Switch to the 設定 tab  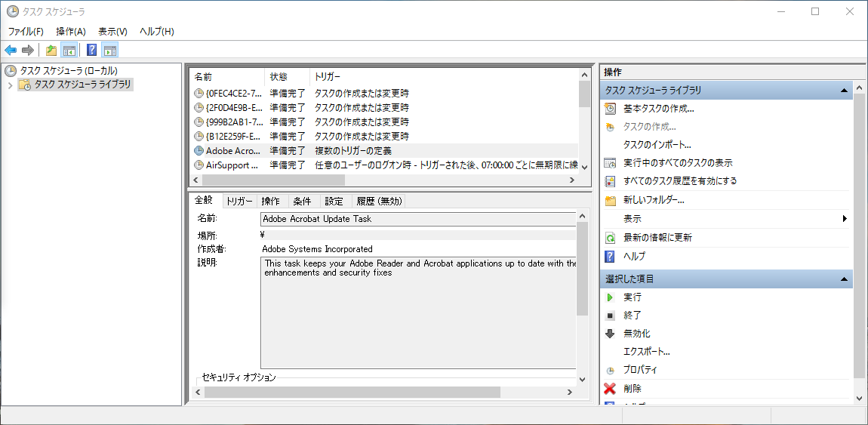(x=334, y=202)
